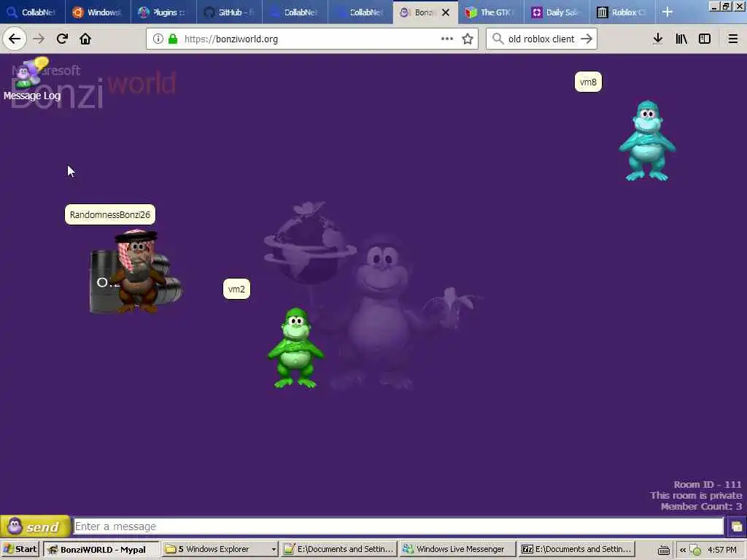Click the on-screen keyboard tray icon
Image resolution: width=747 pixels, height=560 pixels.
(663, 550)
